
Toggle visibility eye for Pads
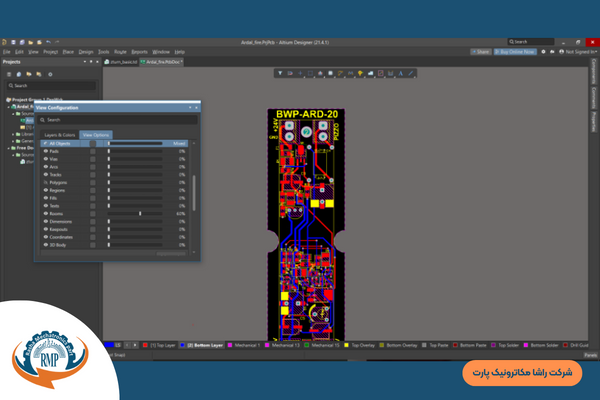[x=45, y=151]
